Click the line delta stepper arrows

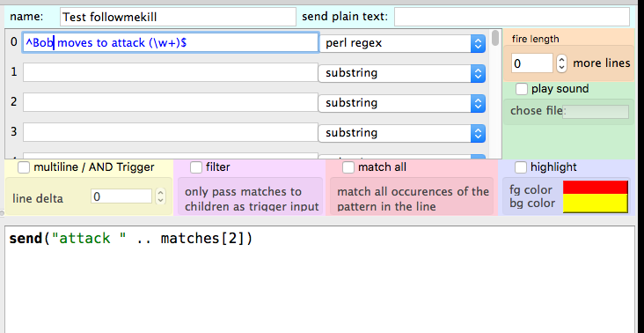click(x=161, y=196)
